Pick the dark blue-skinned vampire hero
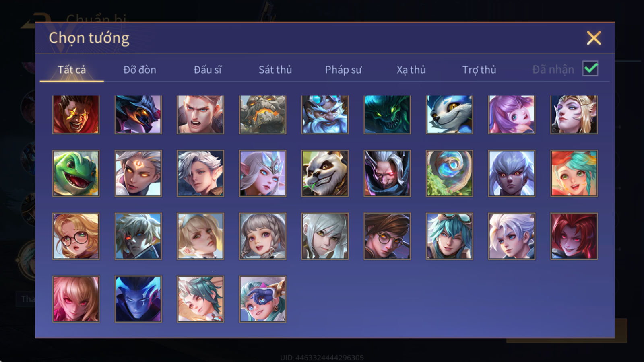 [138, 299]
